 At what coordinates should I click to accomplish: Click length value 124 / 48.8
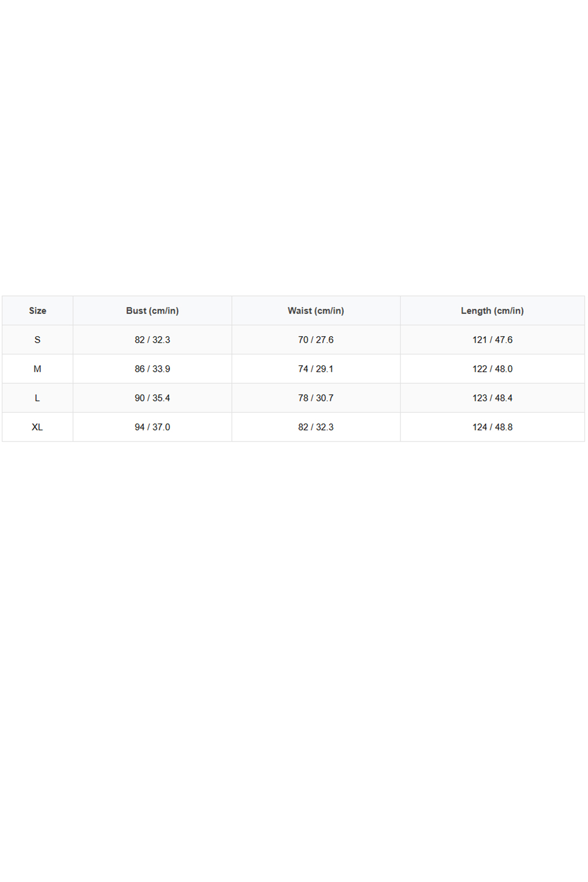click(x=492, y=427)
